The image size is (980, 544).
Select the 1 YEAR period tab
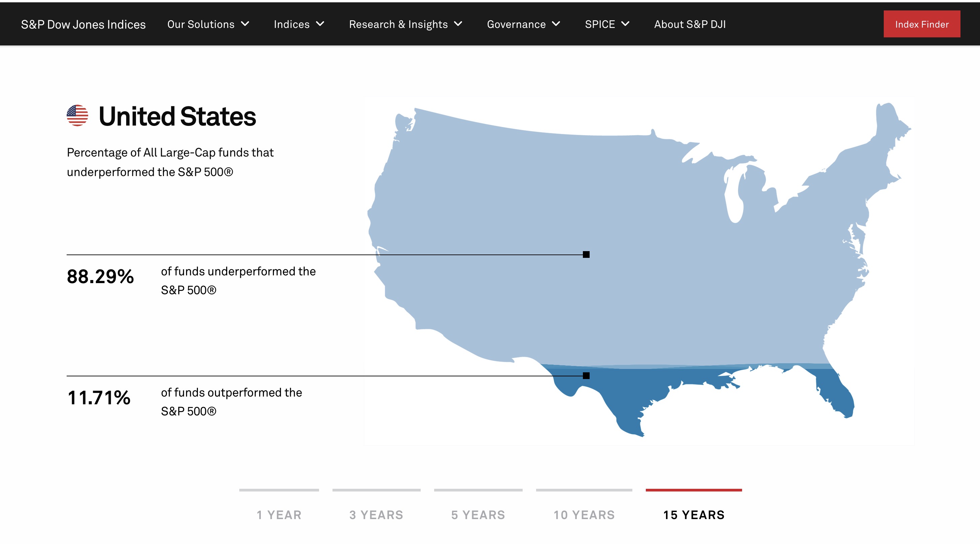click(279, 514)
